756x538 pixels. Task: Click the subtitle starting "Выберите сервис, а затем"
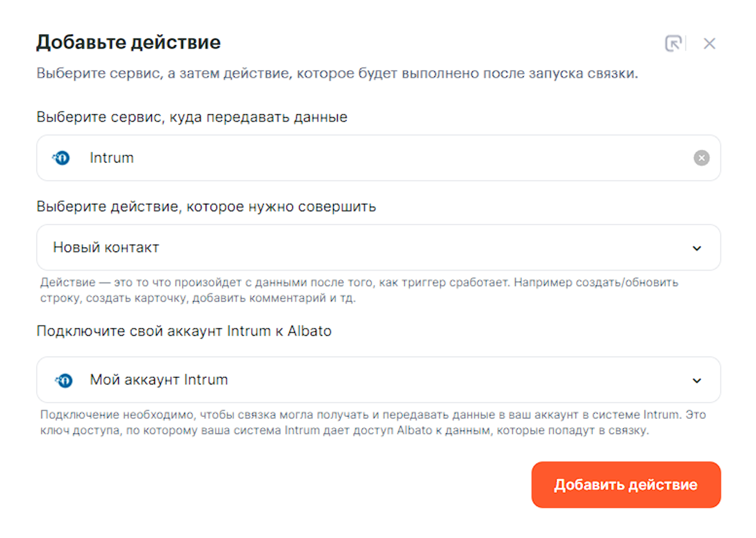click(337, 73)
